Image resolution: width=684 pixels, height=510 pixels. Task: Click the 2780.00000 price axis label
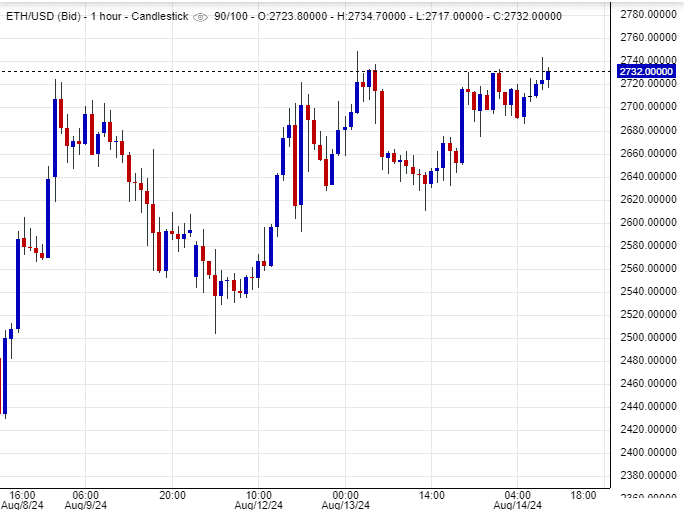pos(646,14)
